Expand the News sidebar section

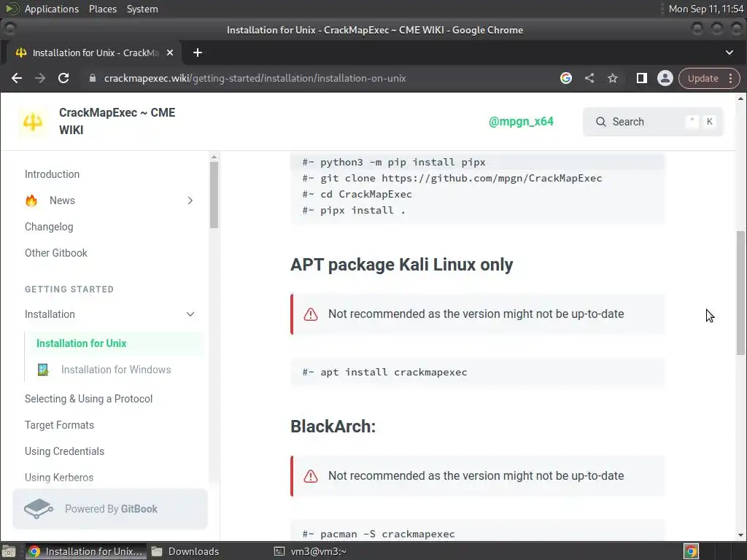click(x=190, y=201)
